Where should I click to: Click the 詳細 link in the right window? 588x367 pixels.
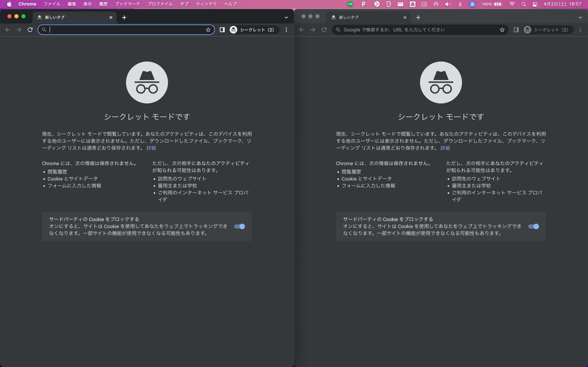445,148
